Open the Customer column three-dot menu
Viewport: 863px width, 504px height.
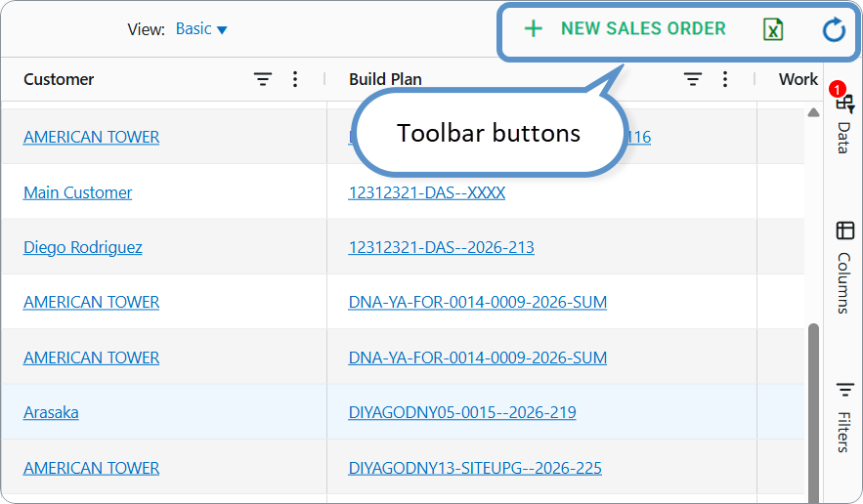pyautogui.click(x=295, y=79)
